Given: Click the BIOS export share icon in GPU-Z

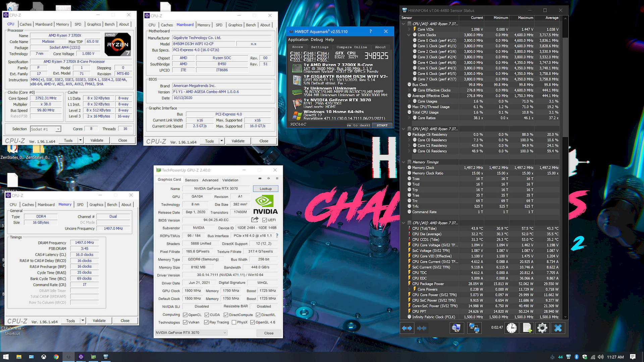Looking at the screenshot, I should click(255, 220).
